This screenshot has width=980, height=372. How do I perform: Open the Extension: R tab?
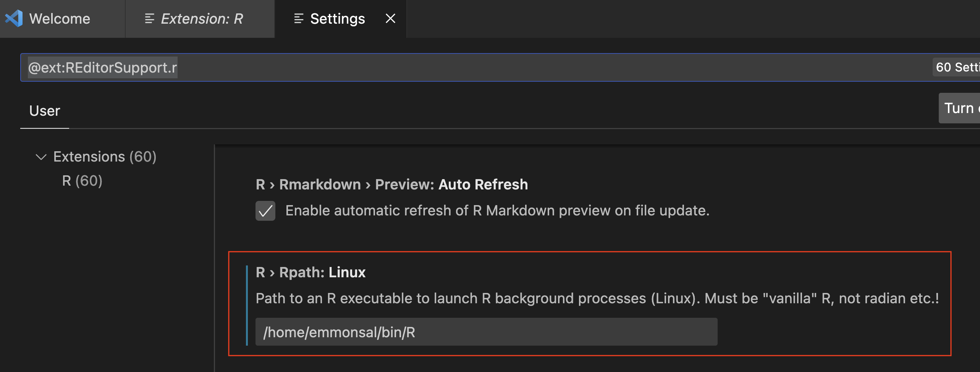tap(202, 19)
